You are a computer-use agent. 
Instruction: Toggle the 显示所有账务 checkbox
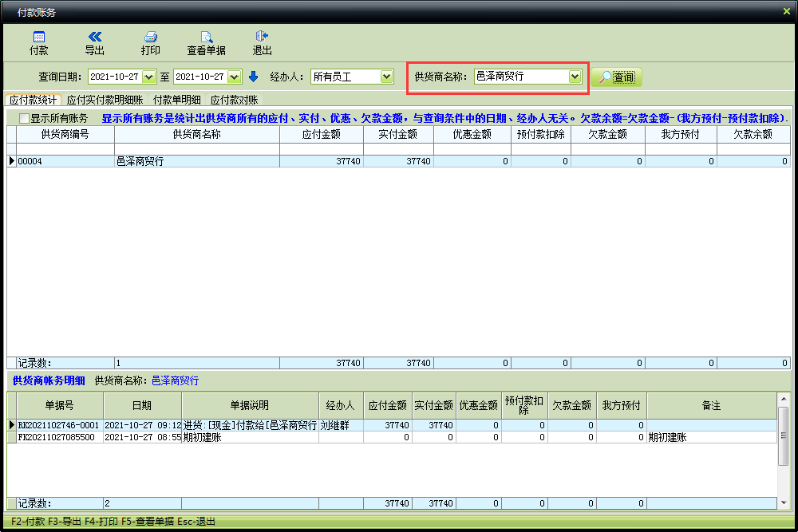click(24, 119)
